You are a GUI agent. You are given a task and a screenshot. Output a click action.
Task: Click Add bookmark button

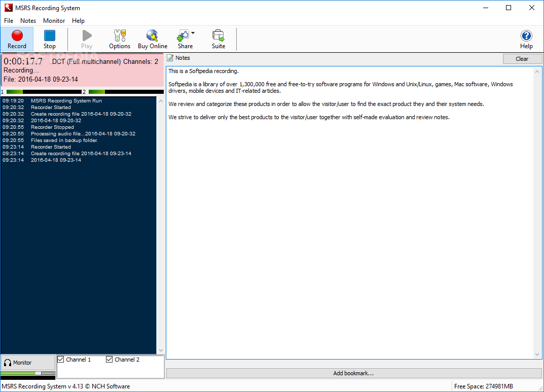[354, 373]
